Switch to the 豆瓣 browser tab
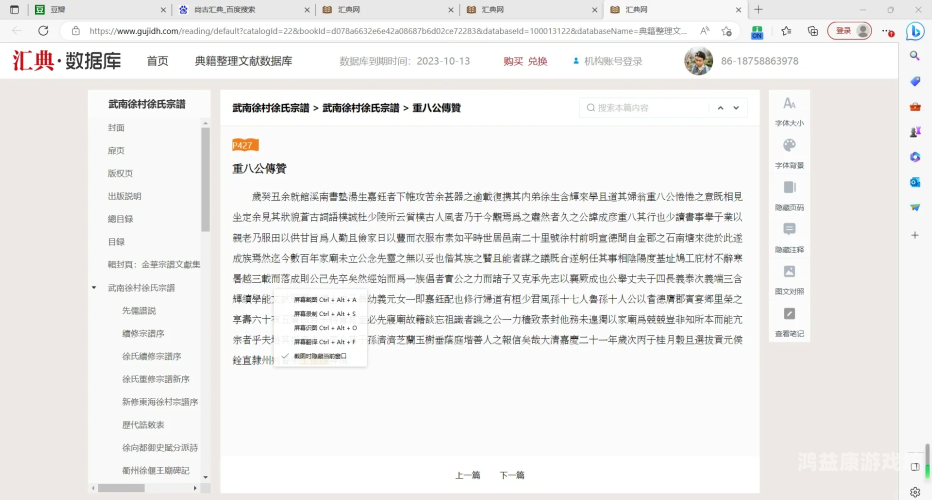 click(x=99, y=10)
